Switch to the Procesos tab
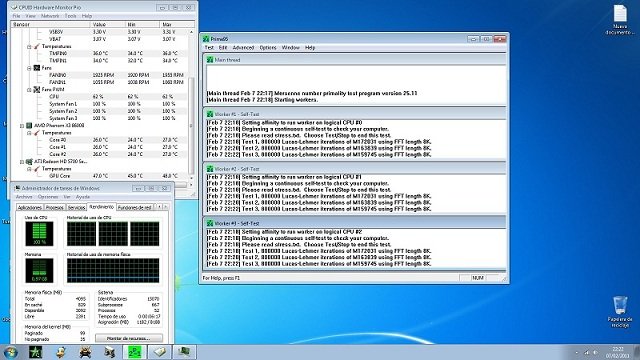 point(55,207)
